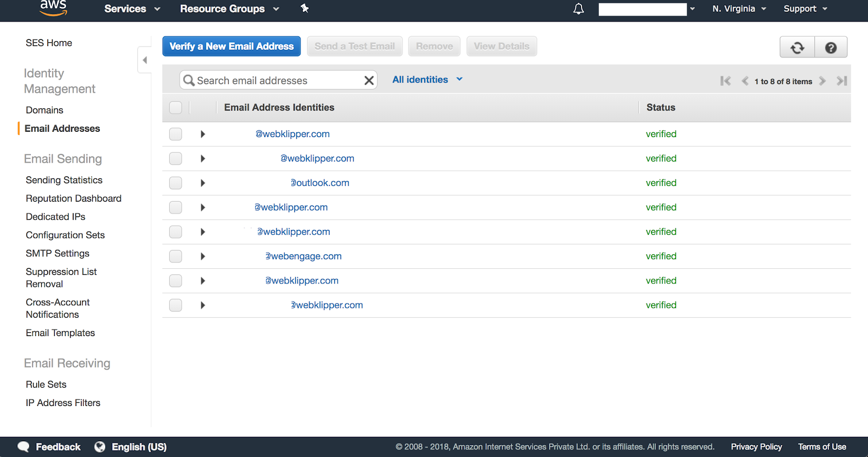Image resolution: width=868 pixels, height=457 pixels.
Task: Click the Feedback speech bubble icon
Action: (23, 447)
